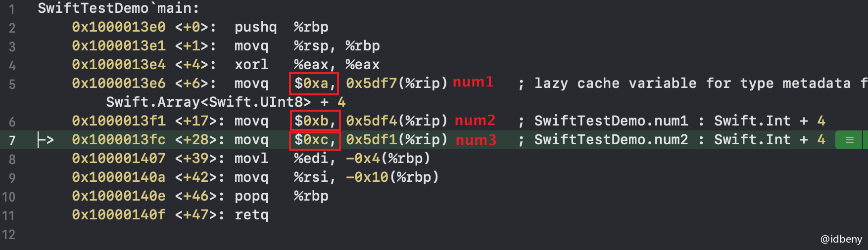Click the pushq instruction on line 2
Viewport: 868px width, 250px height.
coord(256,27)
